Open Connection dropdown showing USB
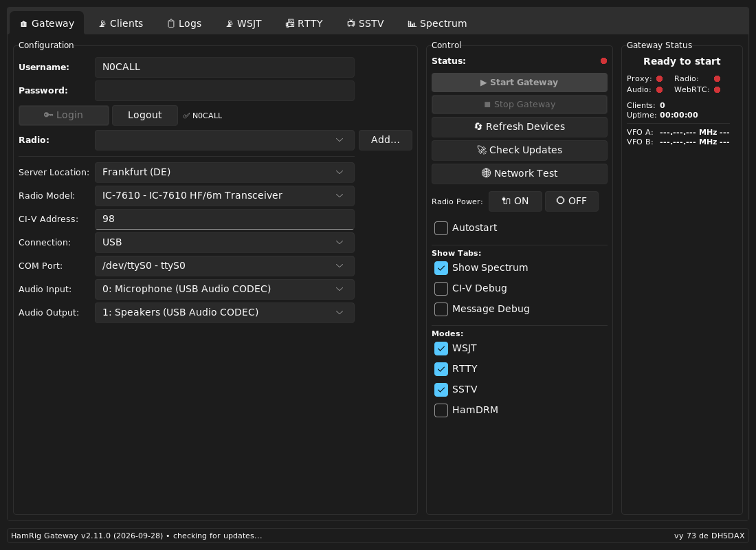 (225, 242)
